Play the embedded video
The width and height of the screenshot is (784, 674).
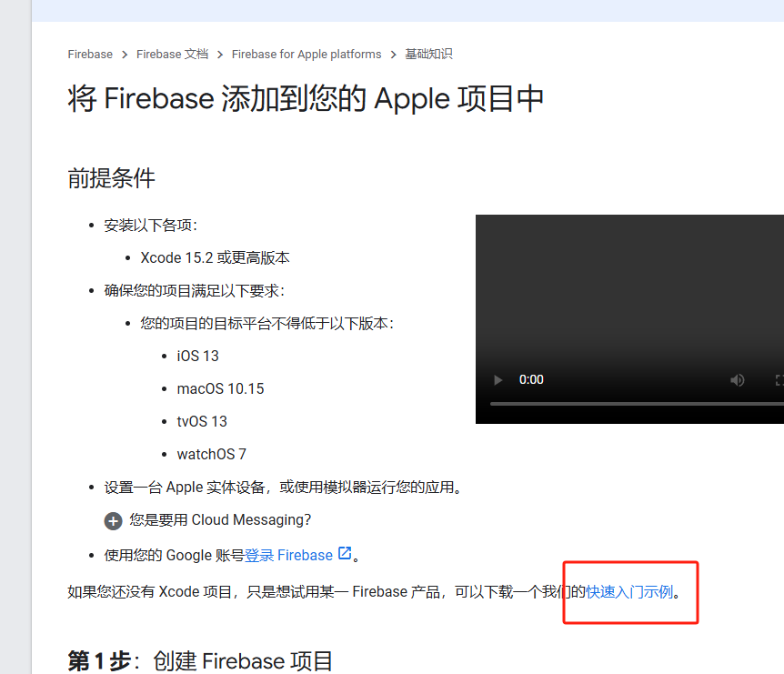tap(498, 380)
